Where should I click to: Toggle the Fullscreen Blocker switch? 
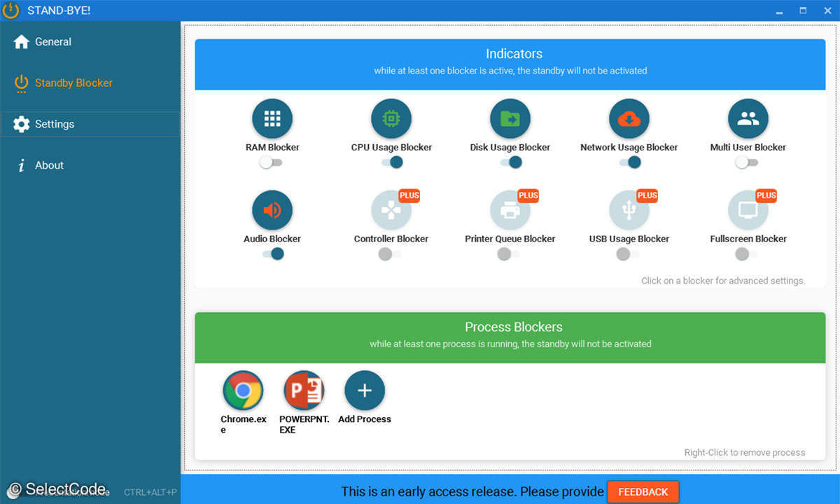point(747,254)
